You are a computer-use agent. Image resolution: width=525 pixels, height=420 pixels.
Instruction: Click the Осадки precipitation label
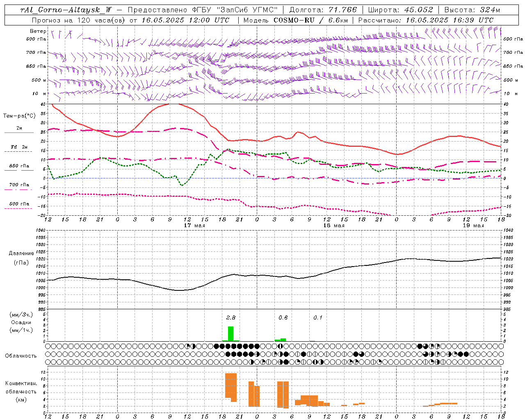click(x=21, y=322)
